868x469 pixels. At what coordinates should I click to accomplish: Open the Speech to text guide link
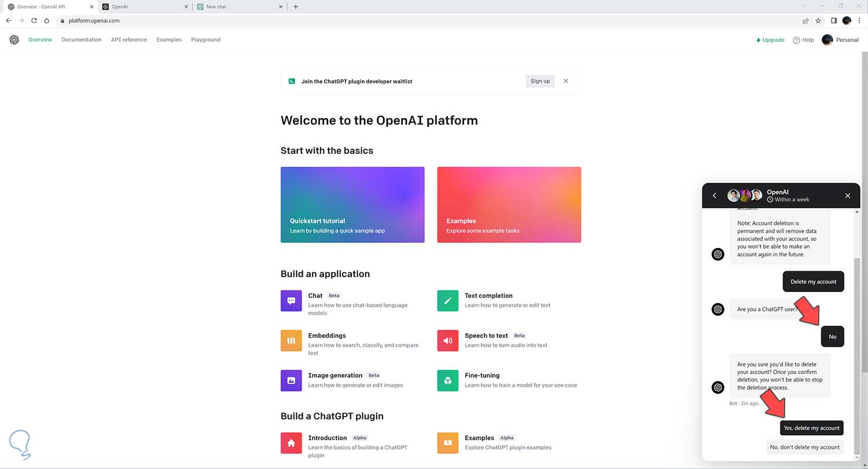coord(486,335)
